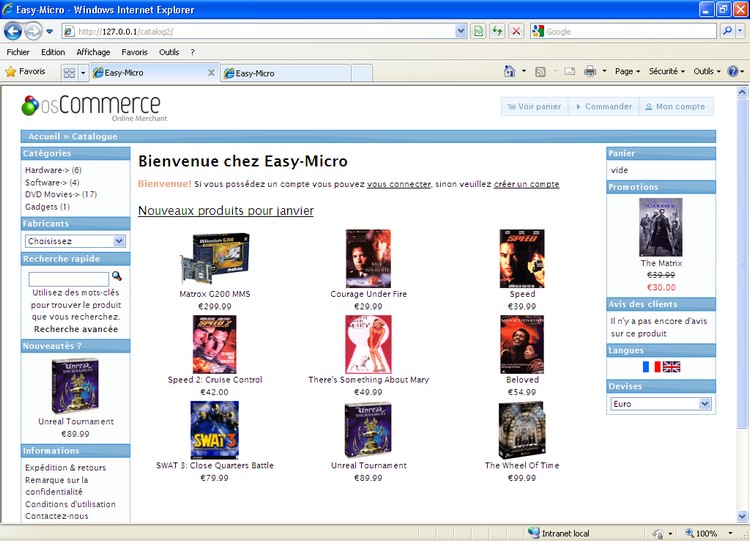
Task: Open the recent pages dropdown next to Forward
Action: [x=49, y=32]
